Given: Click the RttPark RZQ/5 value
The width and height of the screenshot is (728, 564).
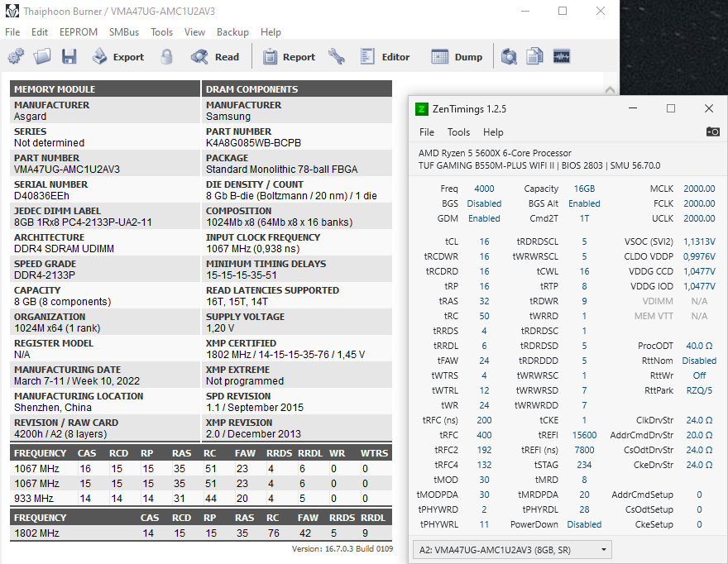Looking at the screenshot, I should (699, 390).
